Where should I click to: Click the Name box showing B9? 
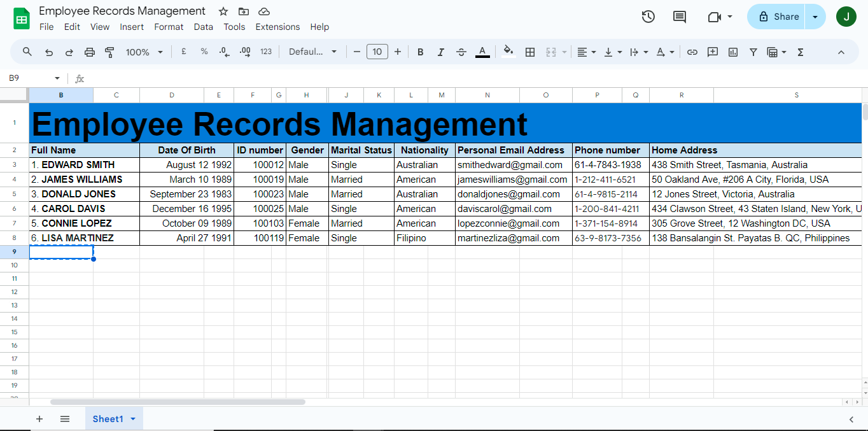click(33, 78)
